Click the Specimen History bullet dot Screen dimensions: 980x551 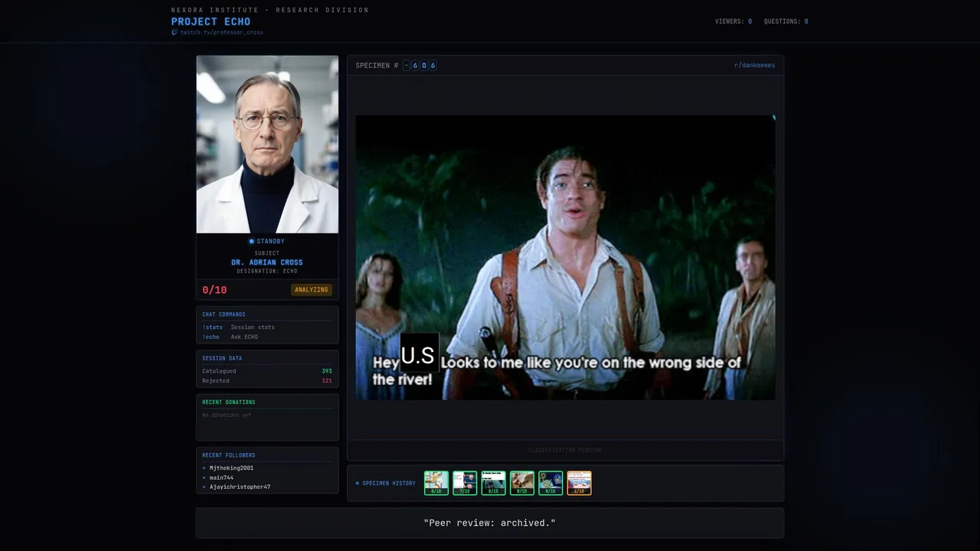click(358, 484)
